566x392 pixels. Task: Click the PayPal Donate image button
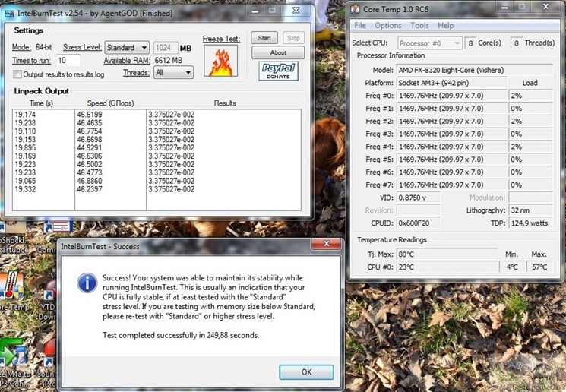[x=278, y=71]
